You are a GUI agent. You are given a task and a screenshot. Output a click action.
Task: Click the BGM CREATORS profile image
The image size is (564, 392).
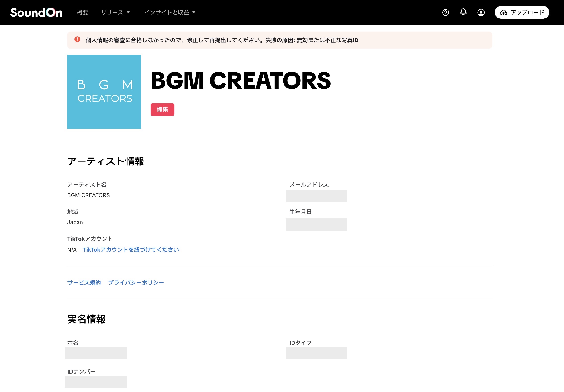104,92
